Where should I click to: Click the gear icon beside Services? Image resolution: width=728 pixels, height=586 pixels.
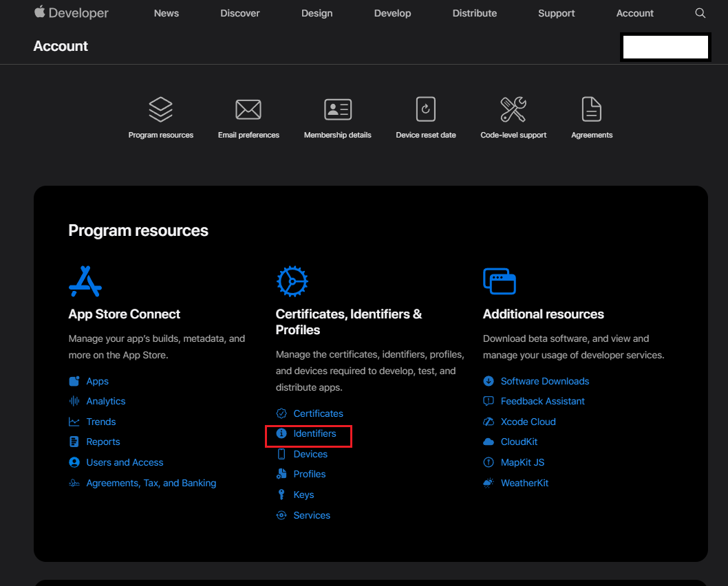[281, 515]
